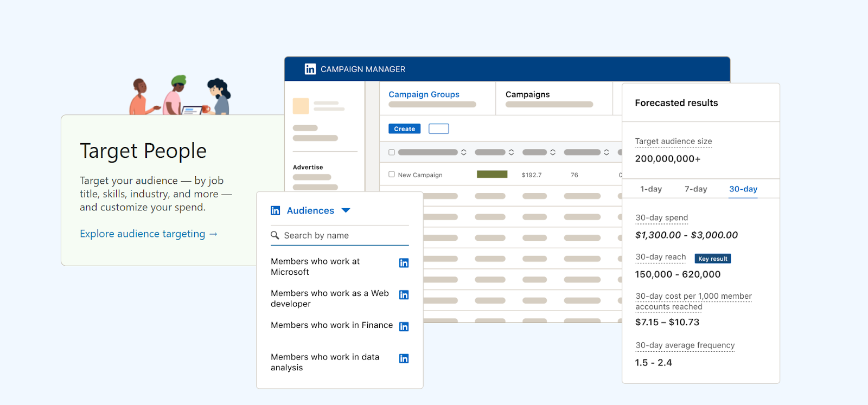The height and width of the screenshot is (405, 868).
Task: Click the orange account square in sidebar
Action: (301, 106)
